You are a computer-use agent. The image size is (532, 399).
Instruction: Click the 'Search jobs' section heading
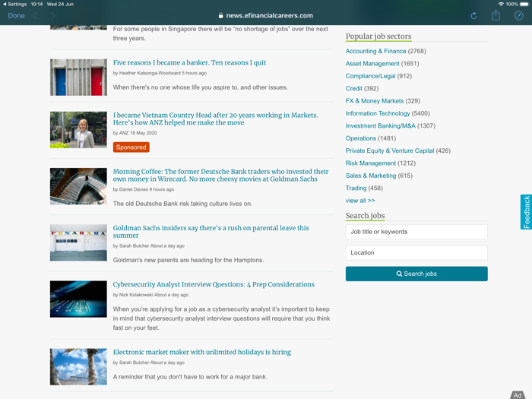[365, 216]
